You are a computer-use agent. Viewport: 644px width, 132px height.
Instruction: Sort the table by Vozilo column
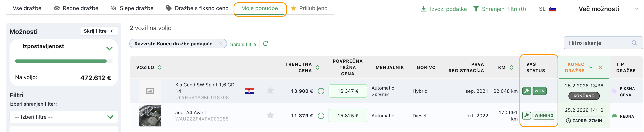pos(160,68)
